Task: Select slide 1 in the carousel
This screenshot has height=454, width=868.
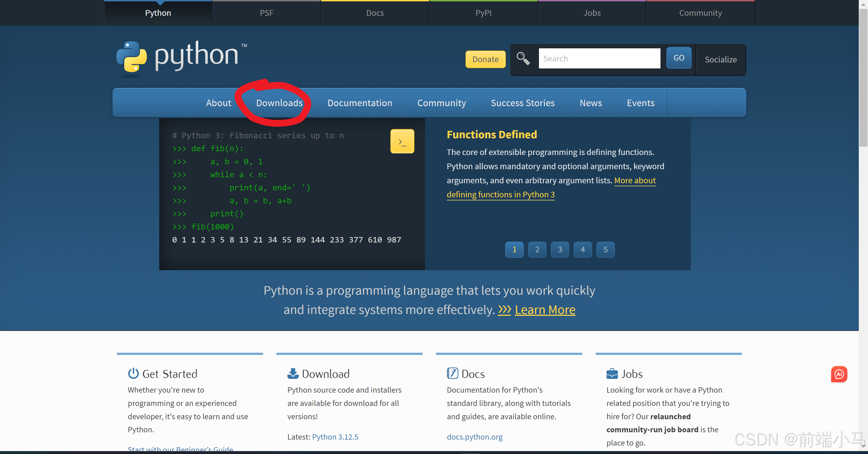Action: pyautogui.click(x=514, y=250)
